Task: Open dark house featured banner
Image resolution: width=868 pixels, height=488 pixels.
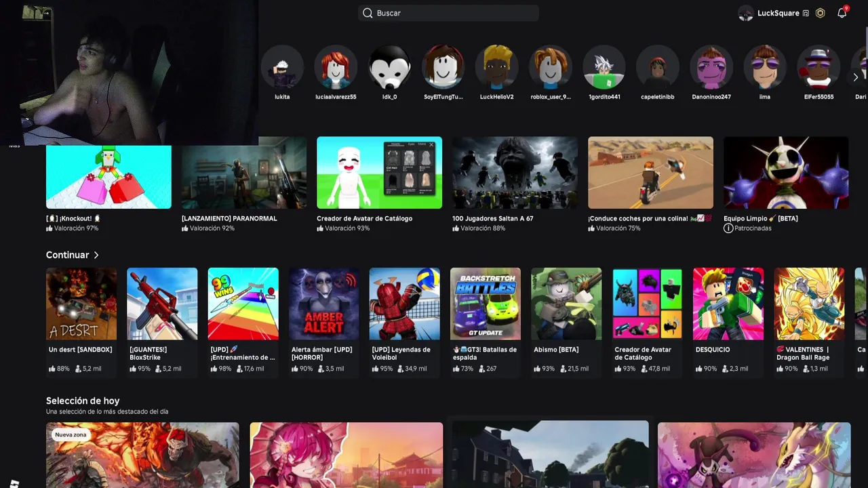Action: 550,455
